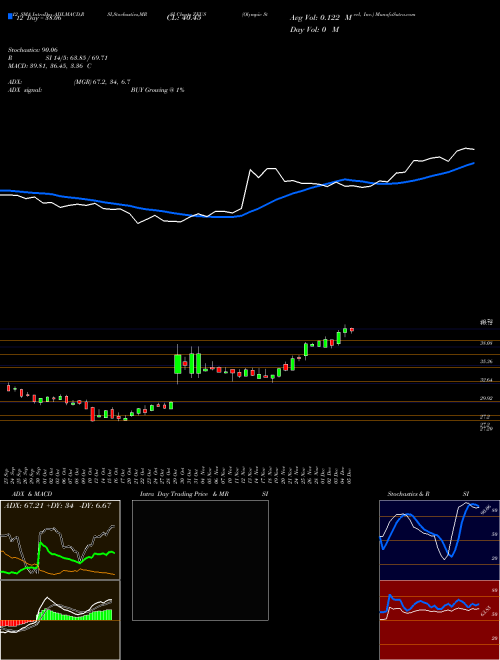Click the first red candle at chart's left
The width and height of the screenshot is (500, 660).
(x=8, y=387)
